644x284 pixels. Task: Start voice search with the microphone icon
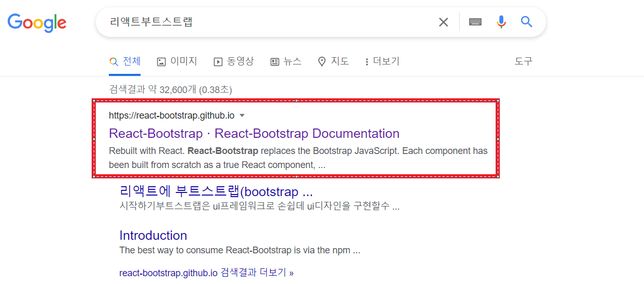pos(501,22)
